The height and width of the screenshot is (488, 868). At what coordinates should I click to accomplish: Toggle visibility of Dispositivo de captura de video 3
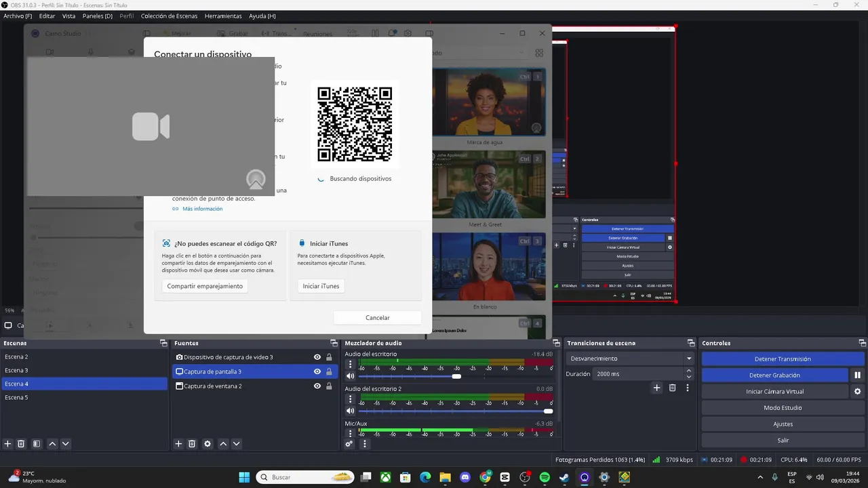click(317, 357)
